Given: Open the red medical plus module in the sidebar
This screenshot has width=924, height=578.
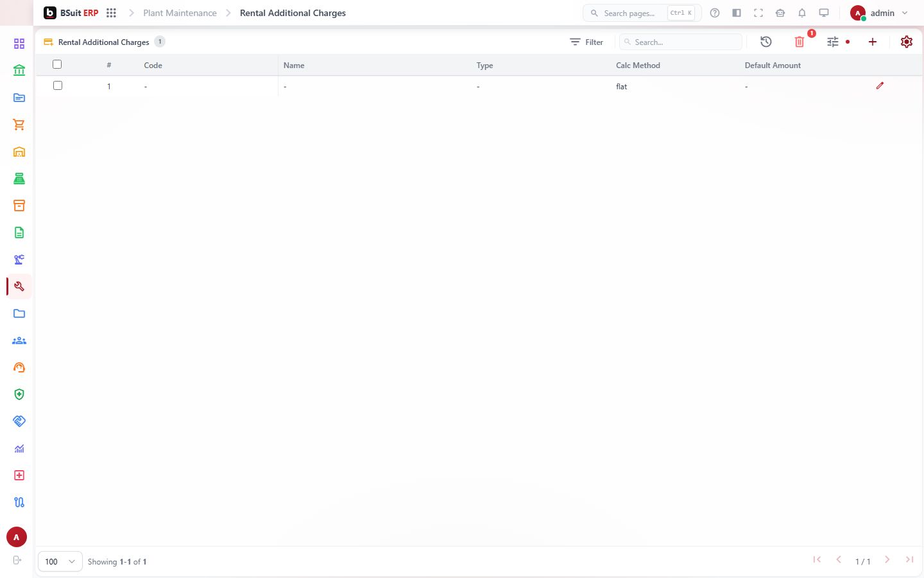Looking at the screenshot, I should pyautogui.click(x=19, y=475).
